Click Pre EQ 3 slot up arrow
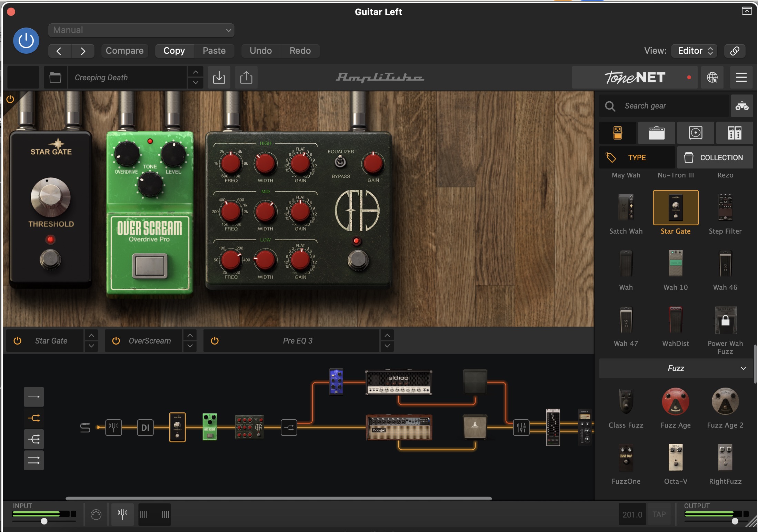Screen dimensions: 758x532 (387, 335)
